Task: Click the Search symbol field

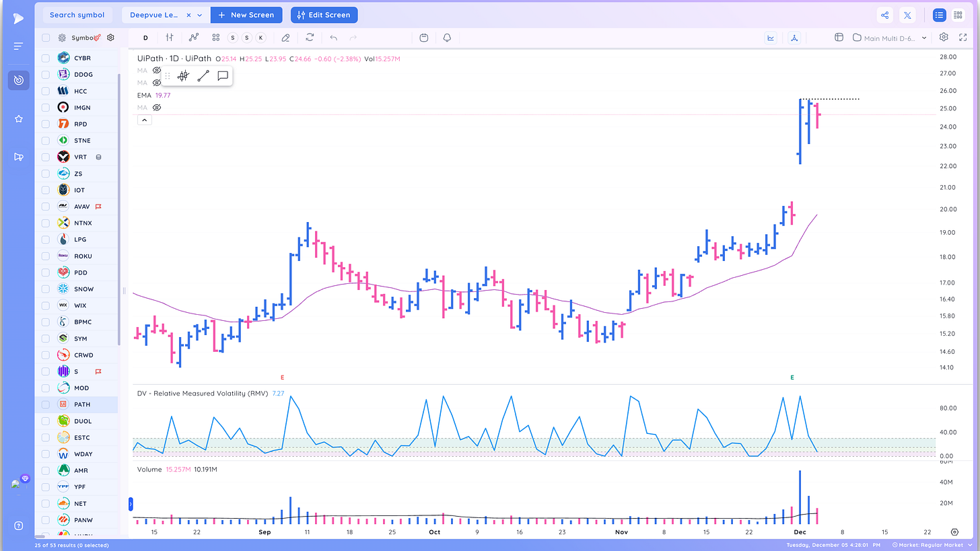Action: pyautogui.click(x=77, y=15)
